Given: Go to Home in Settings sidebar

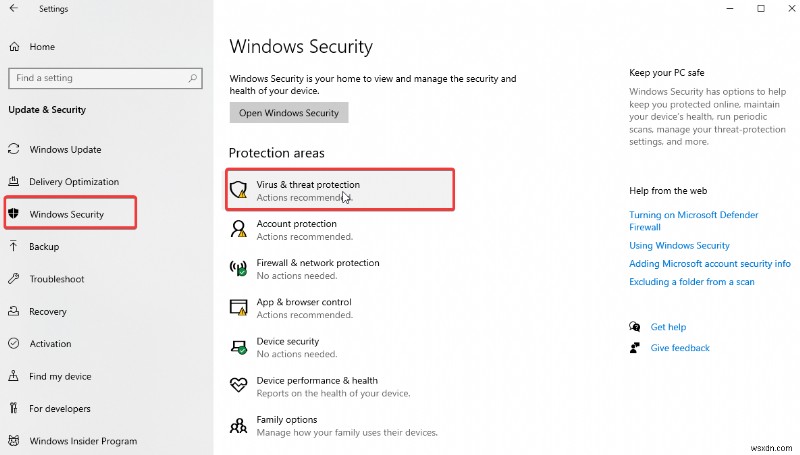Looking at the screenshot, I should click(41, 46).
